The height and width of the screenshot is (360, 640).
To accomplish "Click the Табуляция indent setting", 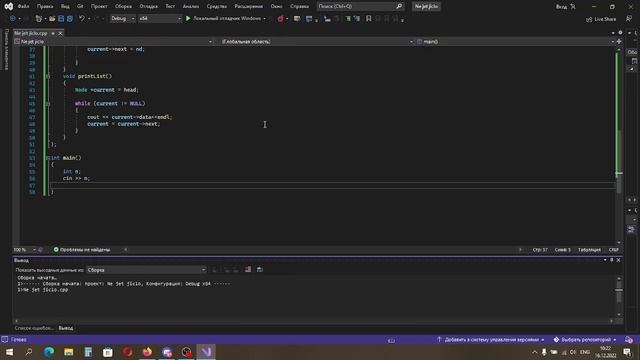I will [x=589, y=249].
